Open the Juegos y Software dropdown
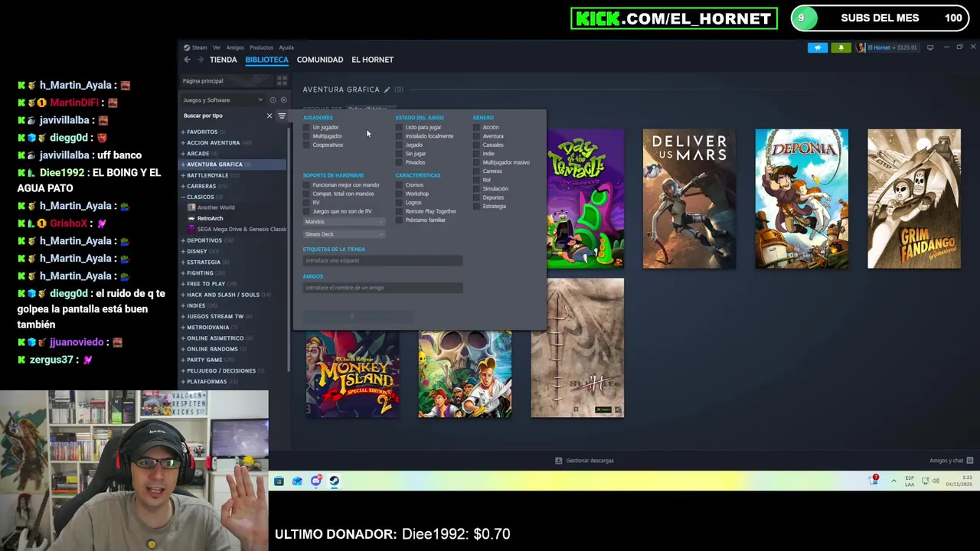 222,100
